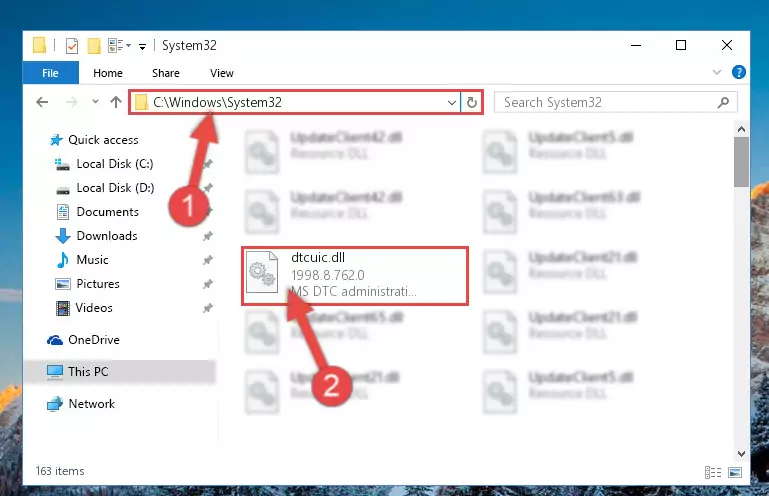Maximize the System32 window
This screenshot has width=769, height=496.
(x=681, y=46)
